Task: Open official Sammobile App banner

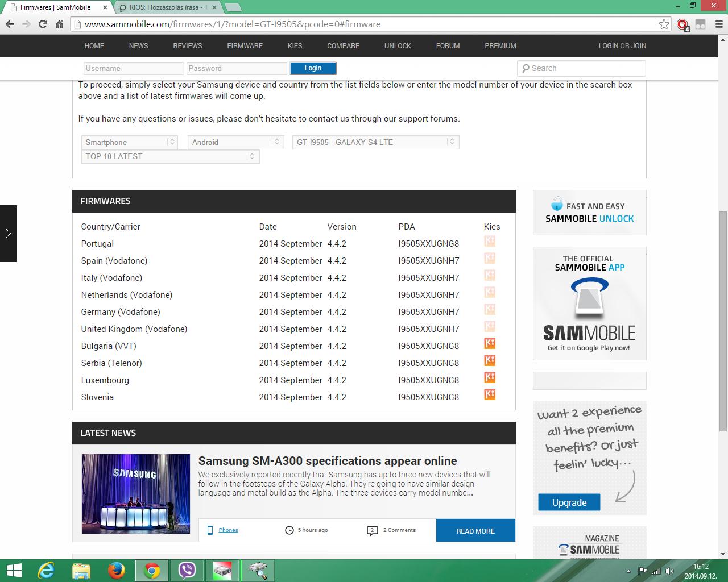Action: click(590, 304)
